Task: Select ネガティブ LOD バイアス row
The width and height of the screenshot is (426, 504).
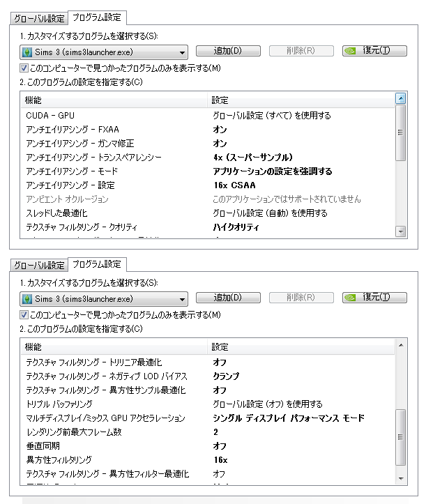Action: (208, 376)
